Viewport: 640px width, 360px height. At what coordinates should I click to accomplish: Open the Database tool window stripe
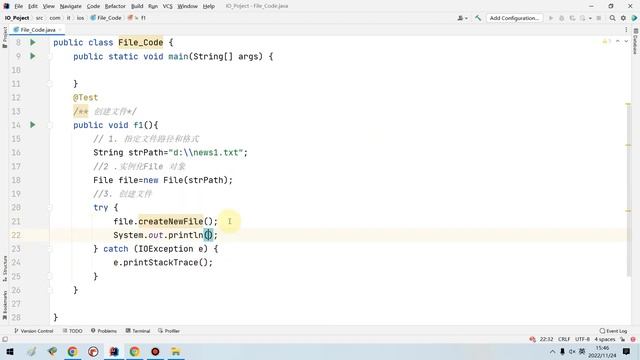[636, 41]
